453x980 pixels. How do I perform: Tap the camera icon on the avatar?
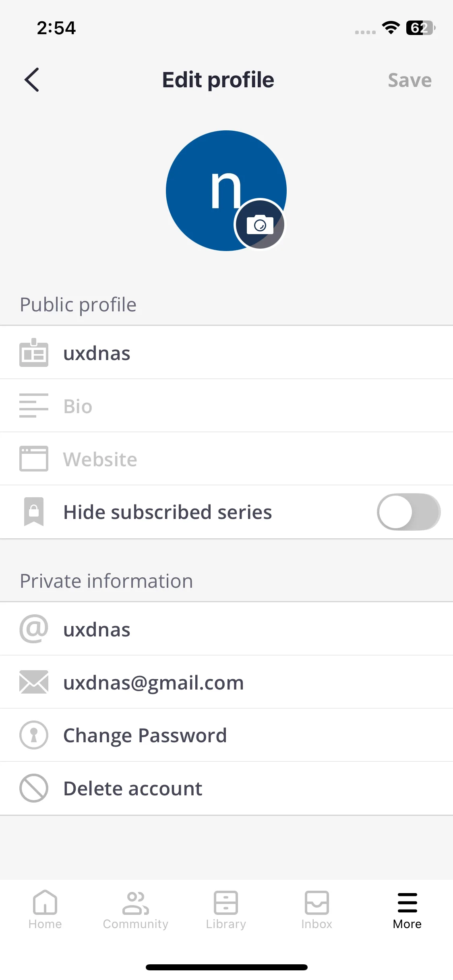click(x=260, y=224)
